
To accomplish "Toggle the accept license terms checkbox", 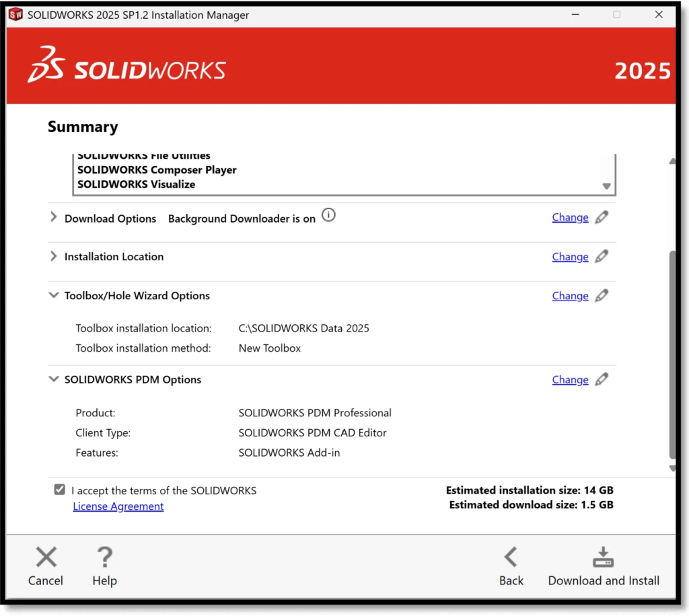I will [60, 490].
